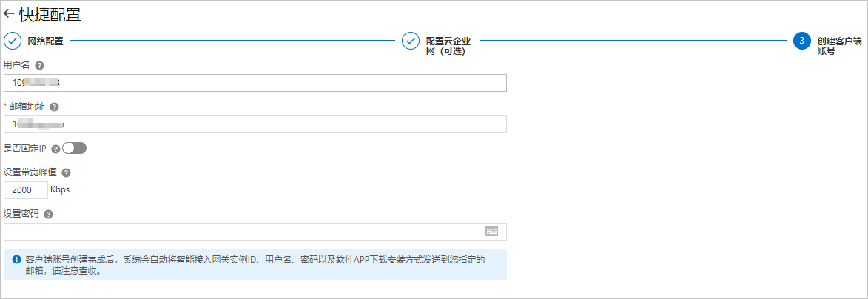Open help tooltip next to 用户名

[39, 65]
